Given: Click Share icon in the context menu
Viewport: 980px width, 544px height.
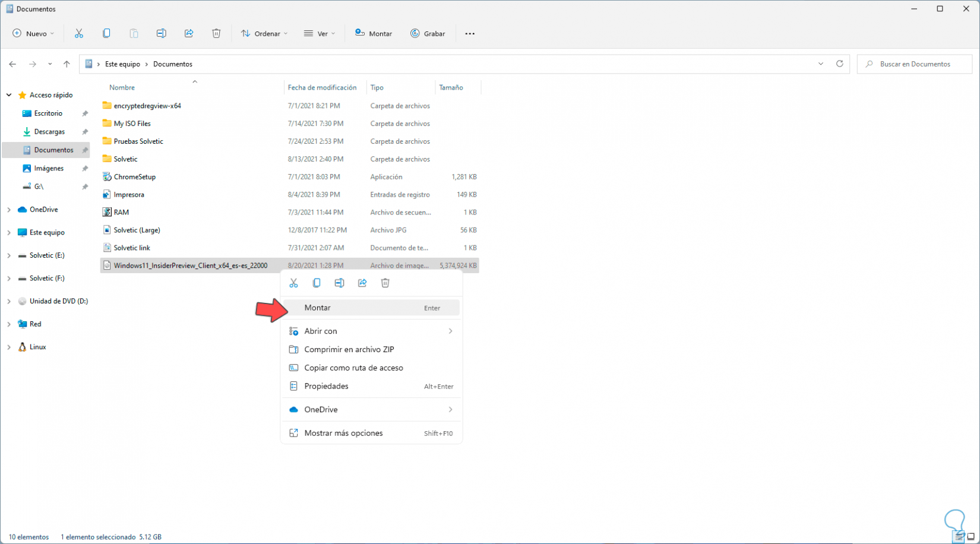Looking at the screenshot, I should pyautogui.click(x=362, y=283).
